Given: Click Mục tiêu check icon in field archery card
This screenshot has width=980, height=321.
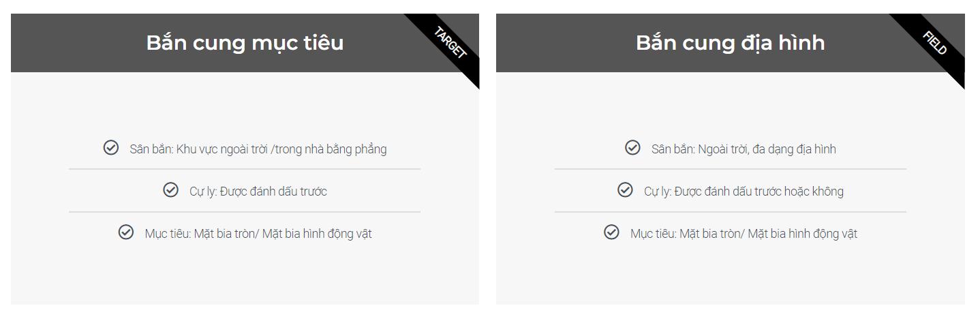Looking at the screenshot, I should [611, 232].
